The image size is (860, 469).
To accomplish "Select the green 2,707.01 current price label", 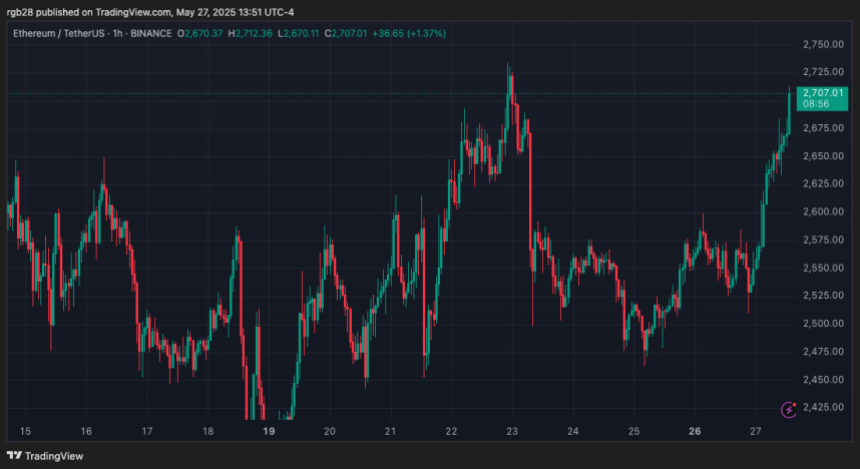I will tap(823, 92).
